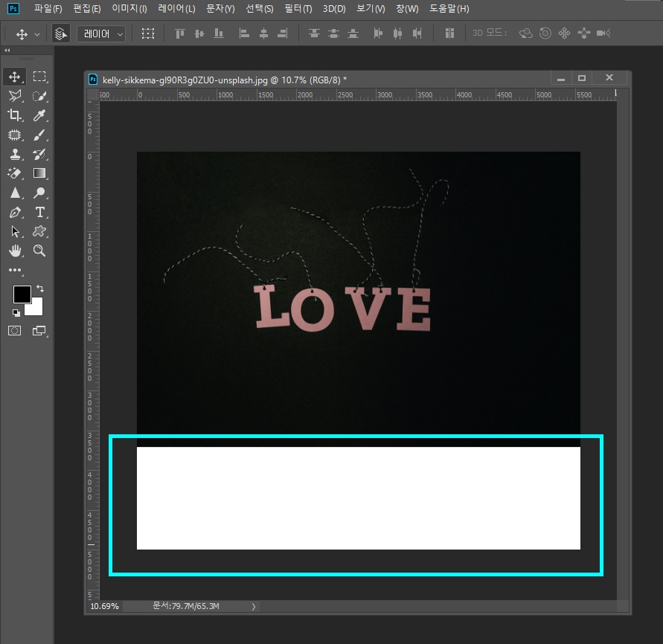The image size is (663, 644).
Task: Open the Move tool preset picker arrow
Action: (x=37, y=34)
